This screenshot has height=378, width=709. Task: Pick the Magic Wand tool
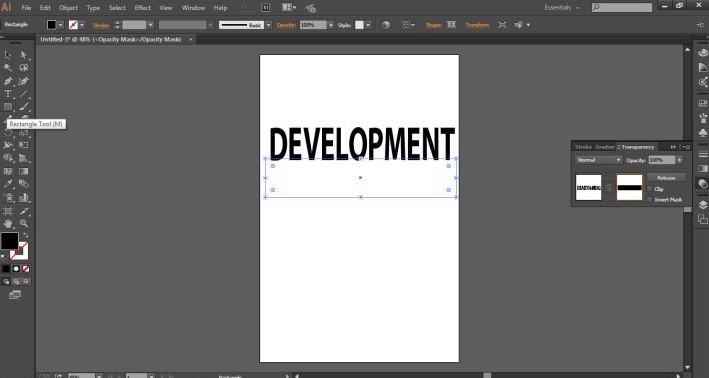8,68
